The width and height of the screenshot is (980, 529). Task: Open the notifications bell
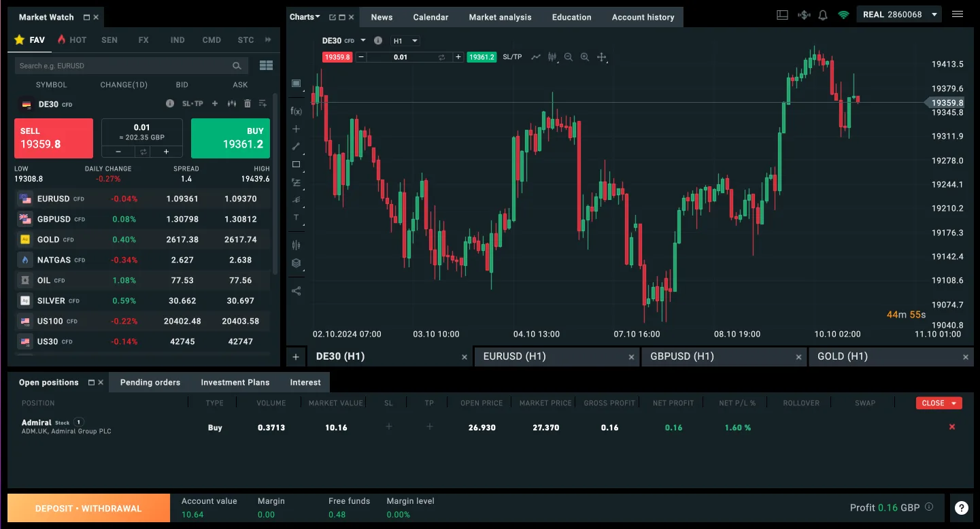[823, 15]
